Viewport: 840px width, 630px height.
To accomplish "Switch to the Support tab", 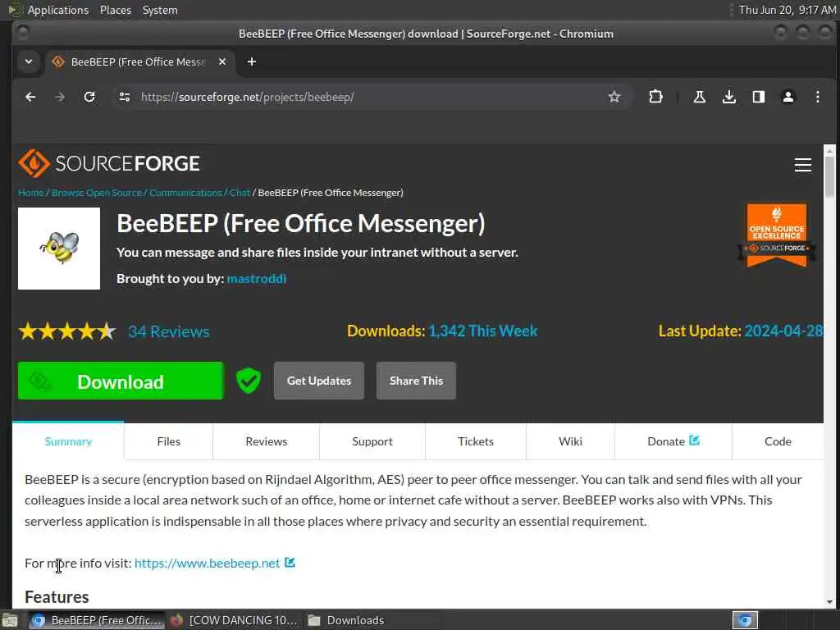I will point(372,441).
